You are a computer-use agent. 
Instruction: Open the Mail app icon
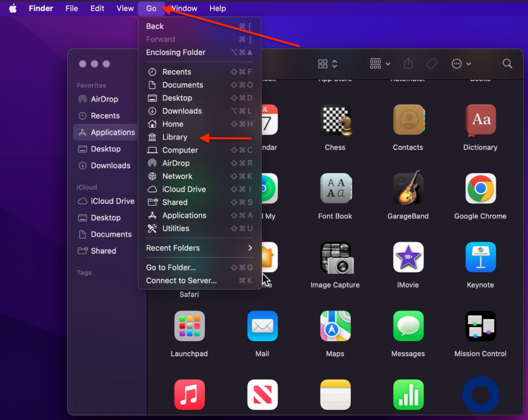262,326
